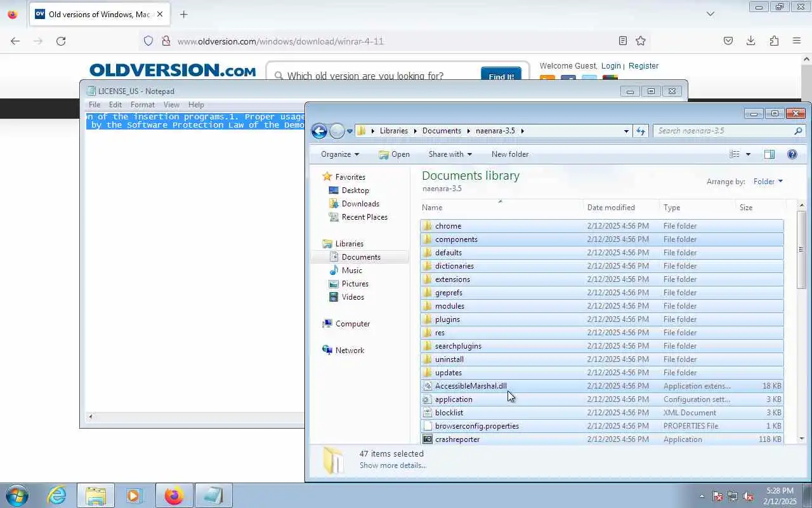
Task: Expand address bar previous locations dropdown
Action: (x=626, y=131)
